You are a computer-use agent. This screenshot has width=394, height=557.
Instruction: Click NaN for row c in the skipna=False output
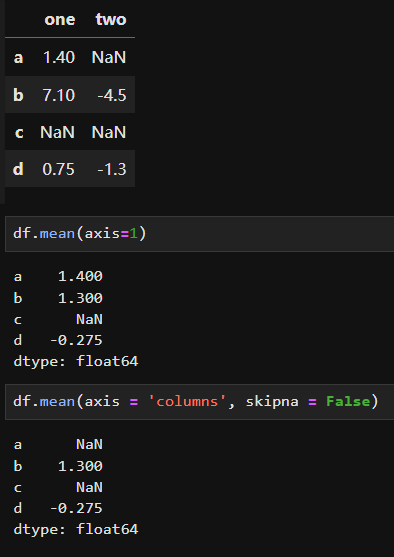coord(89,487)
